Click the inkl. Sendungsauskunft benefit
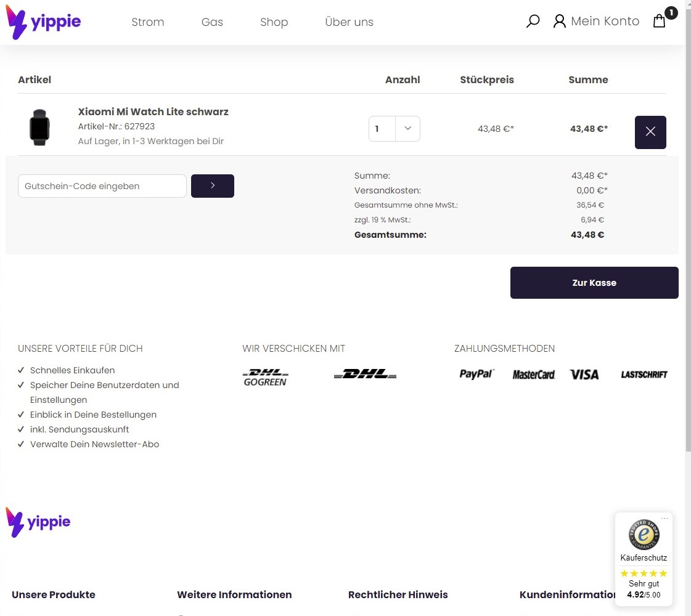The height and width of the screenshot is (616, 691). 80,429
